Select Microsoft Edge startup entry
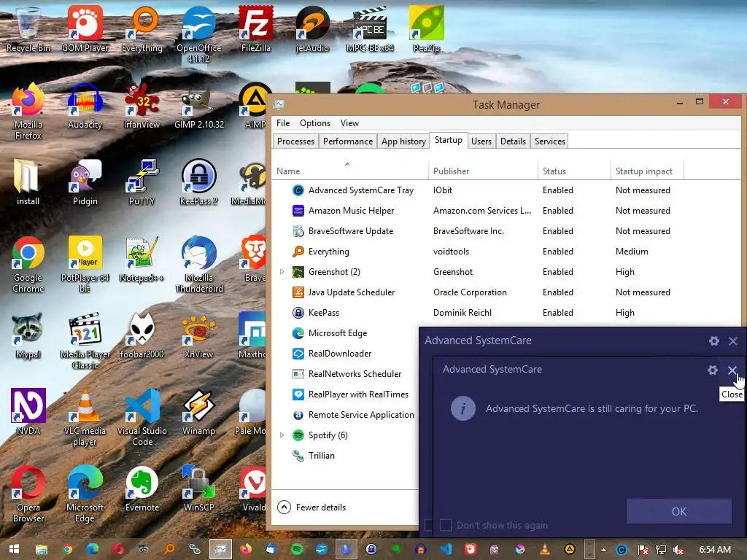 pyautogui.click(x=345, y=333)
